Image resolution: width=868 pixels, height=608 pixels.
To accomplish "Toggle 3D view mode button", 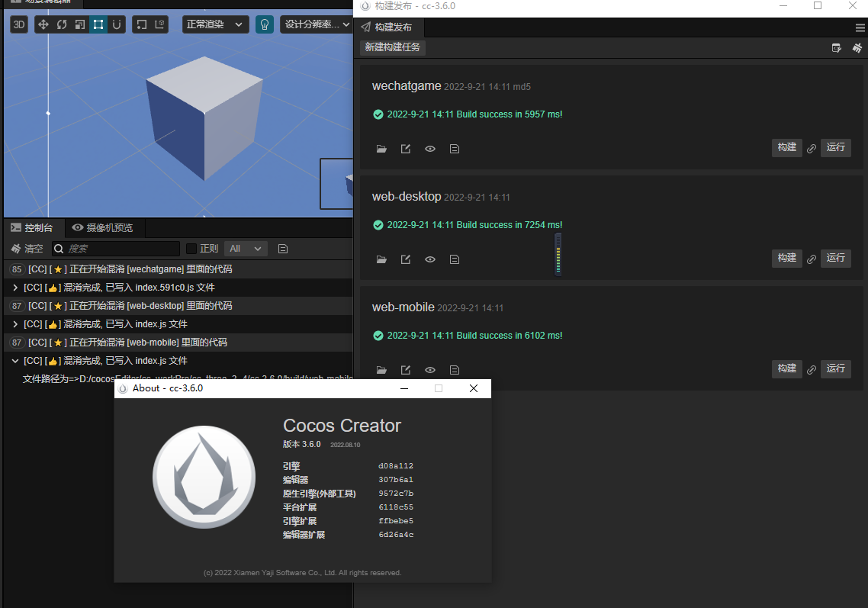I will click(x=20, y=24).
